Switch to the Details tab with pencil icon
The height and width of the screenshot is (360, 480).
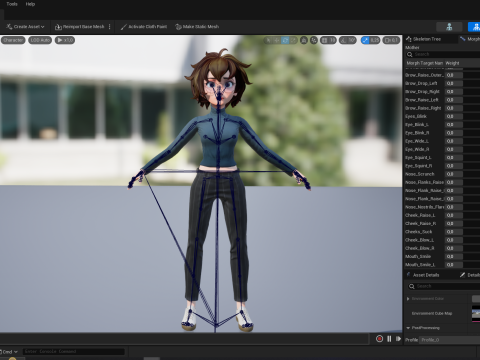[470, 275]
